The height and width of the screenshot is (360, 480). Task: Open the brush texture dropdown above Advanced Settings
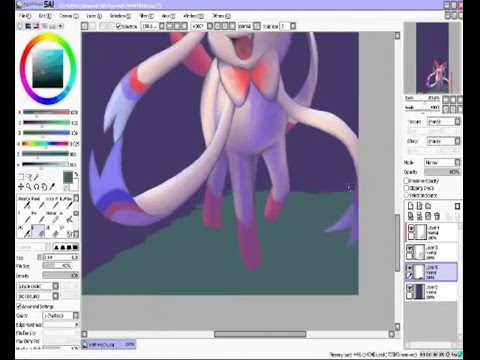click(x=38, y=296)
